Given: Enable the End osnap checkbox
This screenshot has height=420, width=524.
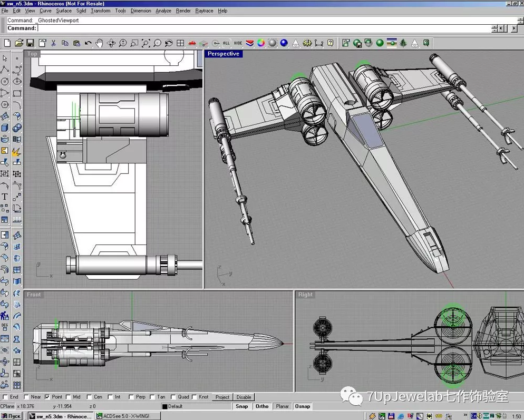Looking at the screenshot, I should (5, 397).
